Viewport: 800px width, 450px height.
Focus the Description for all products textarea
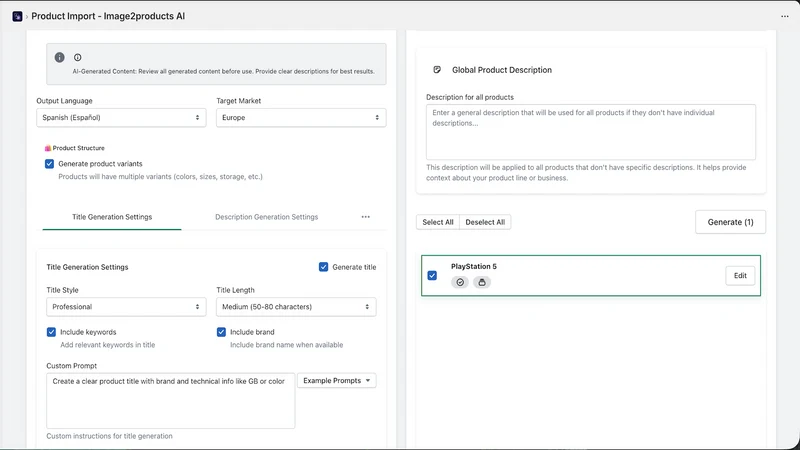pos(591,132)
